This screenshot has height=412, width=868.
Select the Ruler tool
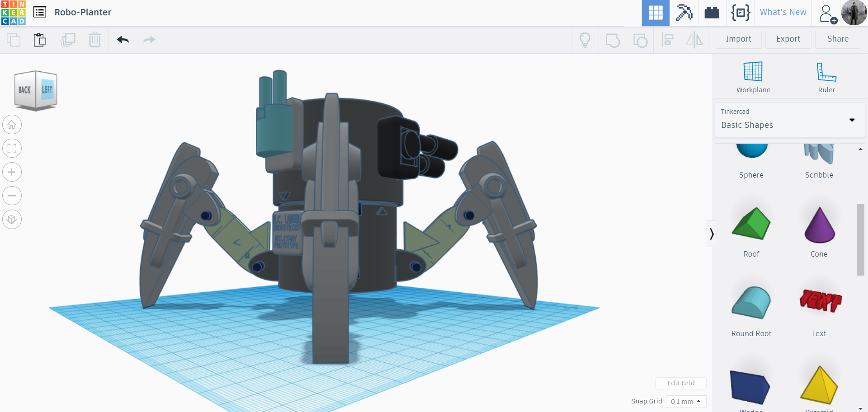pyautogui.click(x=826, y=77)
